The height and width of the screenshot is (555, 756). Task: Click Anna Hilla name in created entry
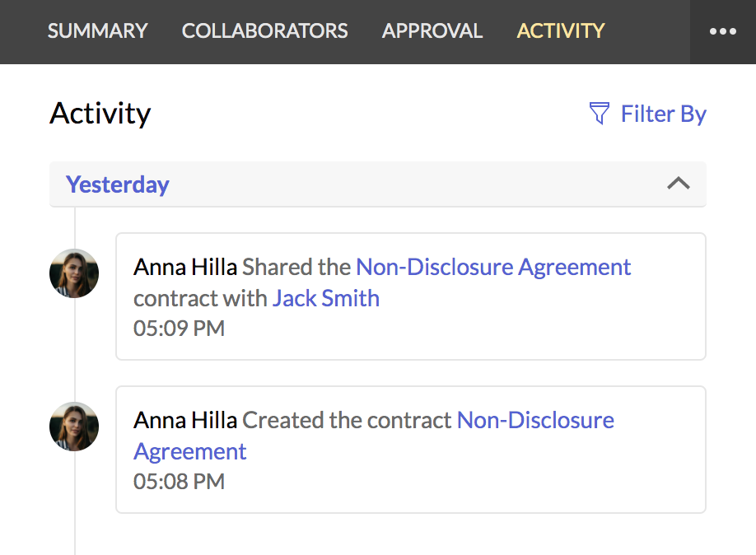[x=185, y=420]
